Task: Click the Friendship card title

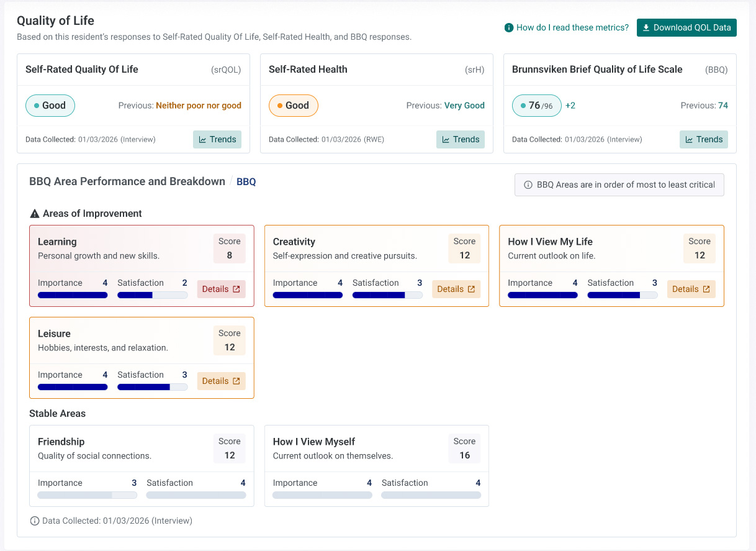Action: [61, 442]
